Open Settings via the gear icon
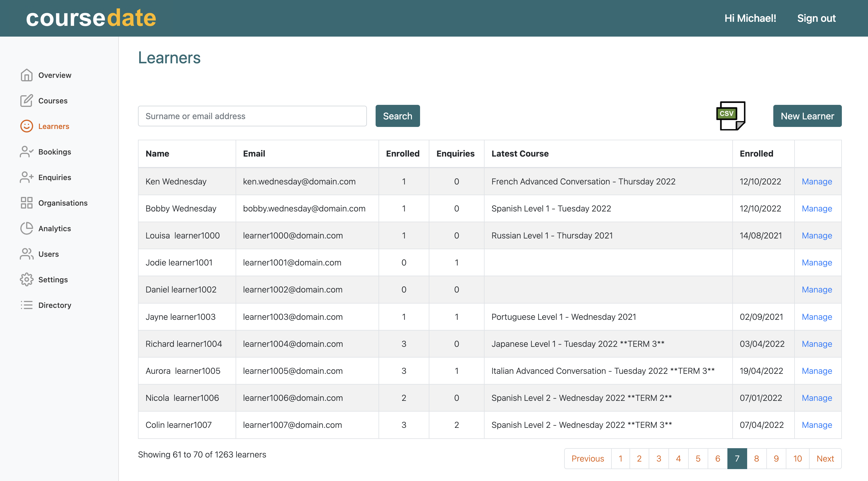868x481 pixels. point(26,280)
